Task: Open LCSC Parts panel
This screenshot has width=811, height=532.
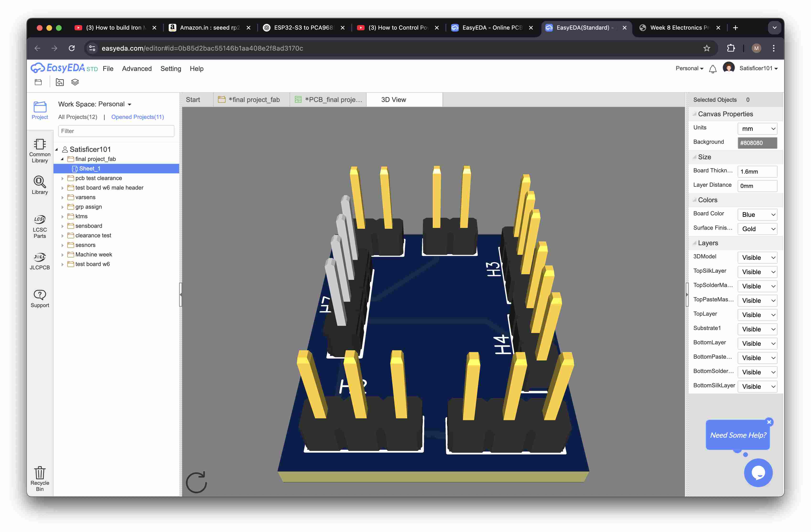Action: [x=40, y=227]
